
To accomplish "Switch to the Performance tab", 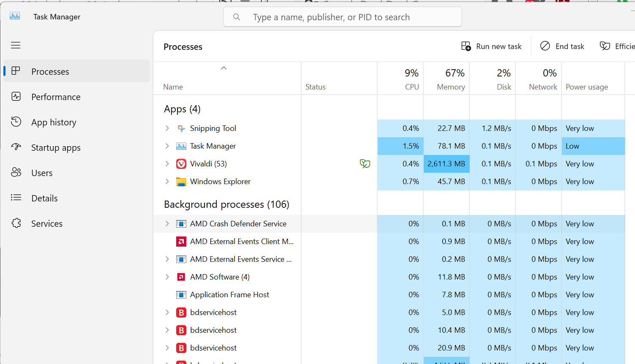I will click(x=77, y=97).
